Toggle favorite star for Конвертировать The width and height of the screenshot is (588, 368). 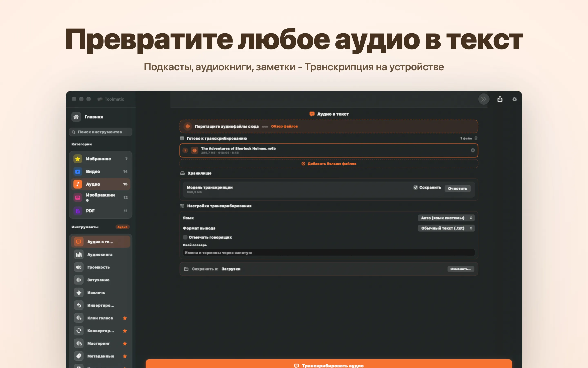(125, 331)
